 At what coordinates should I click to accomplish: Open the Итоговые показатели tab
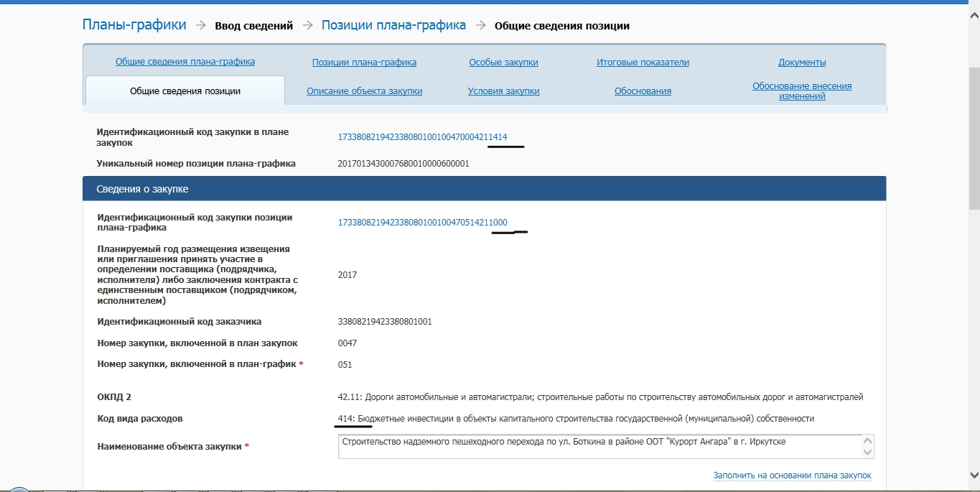[643, 62]
